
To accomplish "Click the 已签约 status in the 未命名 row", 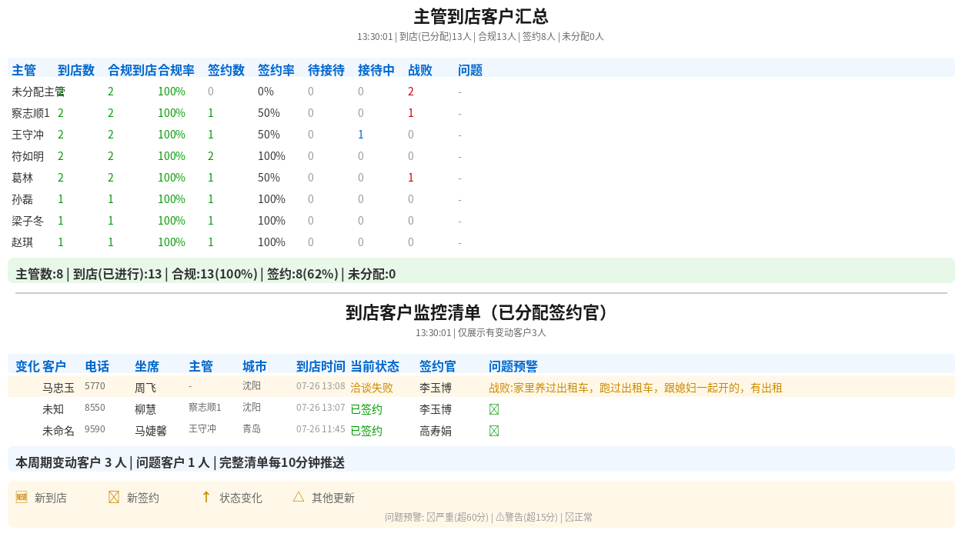I will 366,431.
